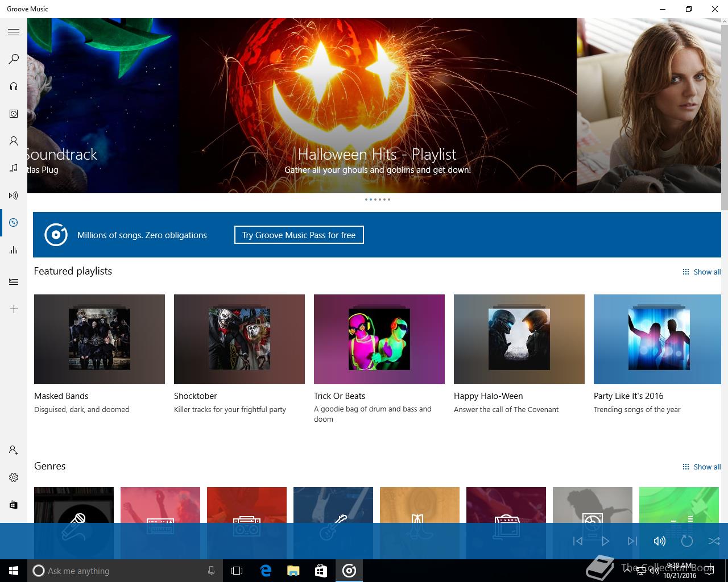Viewport: 728px width, 582px height.
Task: Open the Windows Start menu
Action: coord(14,571)
